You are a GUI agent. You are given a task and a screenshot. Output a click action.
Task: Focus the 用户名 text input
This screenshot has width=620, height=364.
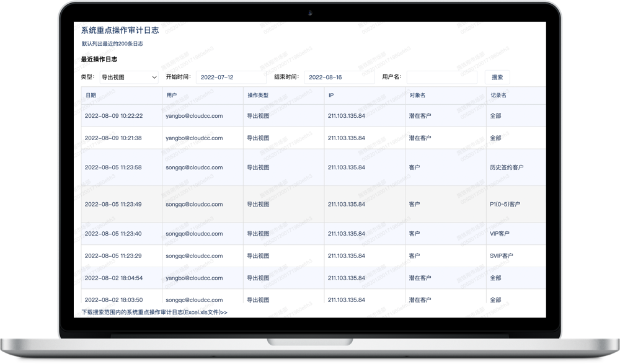click(x=441, y=78)
